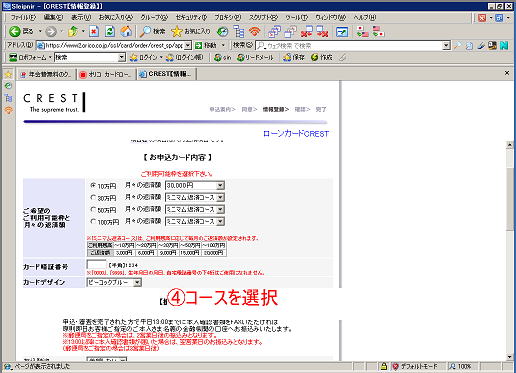Open the 30,000円 monthly repayment dropdown

(195, 185)
